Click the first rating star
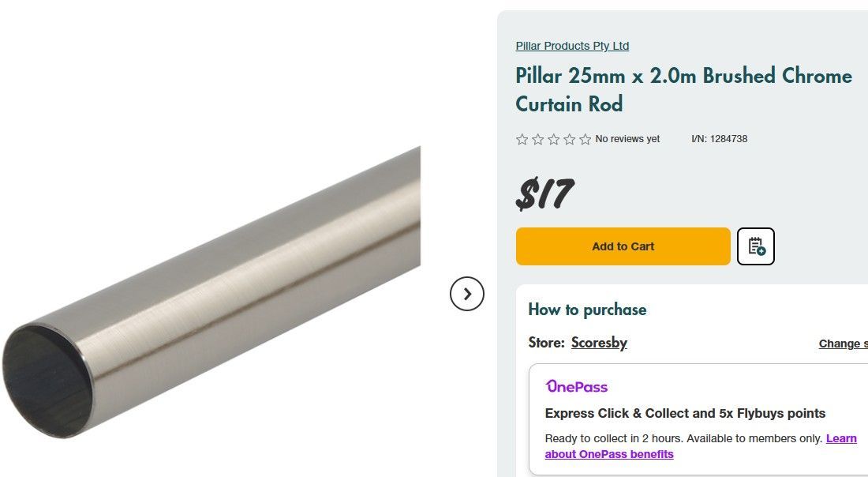Viewport: 868px width, 477px height. coord(522,140)
